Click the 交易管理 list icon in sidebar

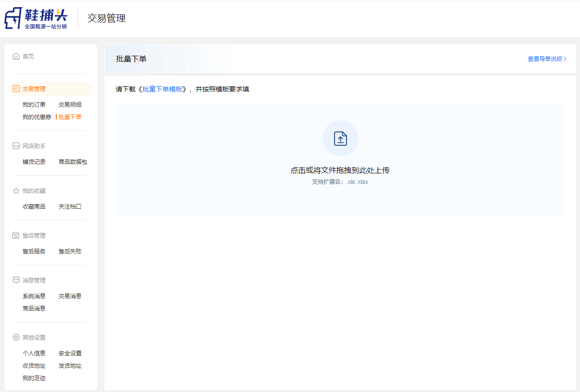pos(16,89)
